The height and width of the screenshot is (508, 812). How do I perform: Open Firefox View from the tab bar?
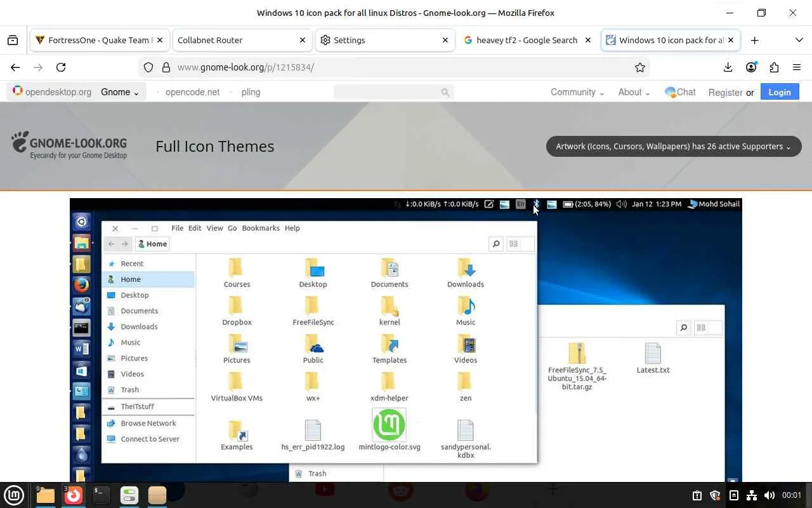click(13, 40)
